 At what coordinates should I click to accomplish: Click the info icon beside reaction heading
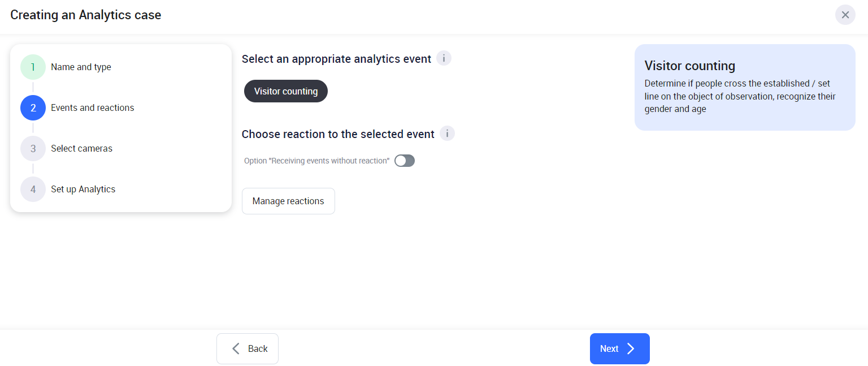click(x=447, y=134)
